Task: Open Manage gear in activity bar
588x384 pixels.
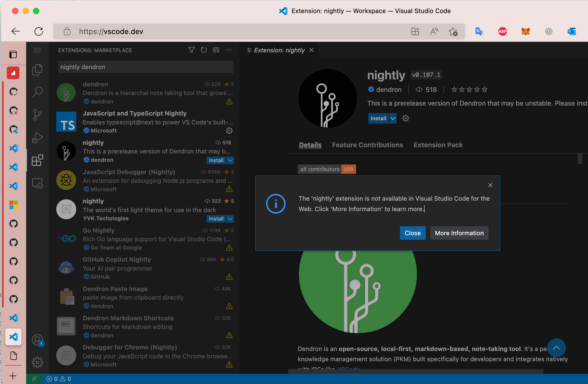Action: (37, 362)
